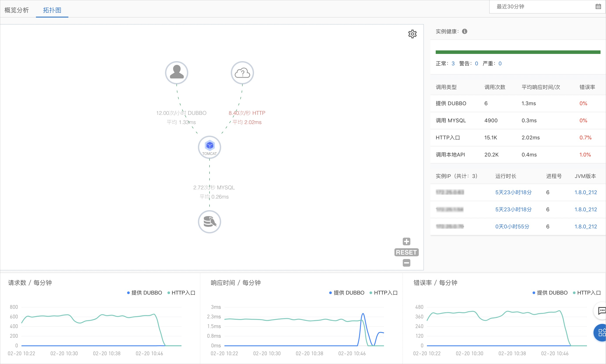Toggle 提供 DUBBO legend in request count chart
The height and width of the screenshot is (364, 606).
(x=144, y=293)
